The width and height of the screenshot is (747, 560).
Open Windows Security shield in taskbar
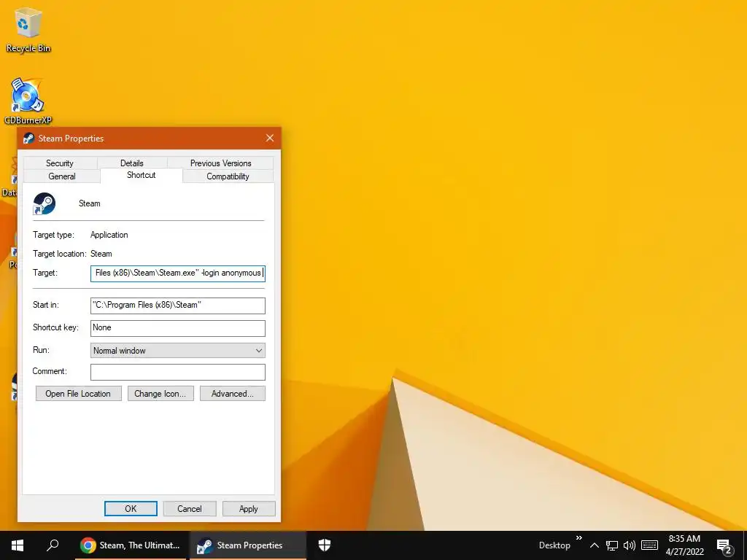point(325,545)
